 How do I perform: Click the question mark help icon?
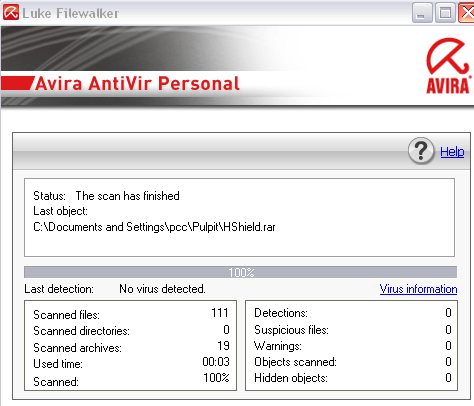coord(421,151)
